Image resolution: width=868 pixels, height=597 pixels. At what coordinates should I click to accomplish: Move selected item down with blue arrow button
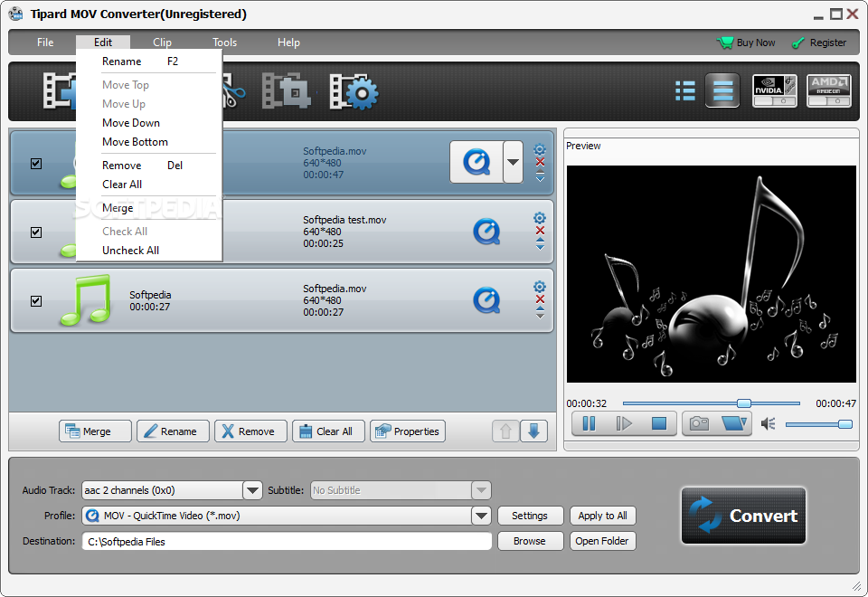coord(533,431)
